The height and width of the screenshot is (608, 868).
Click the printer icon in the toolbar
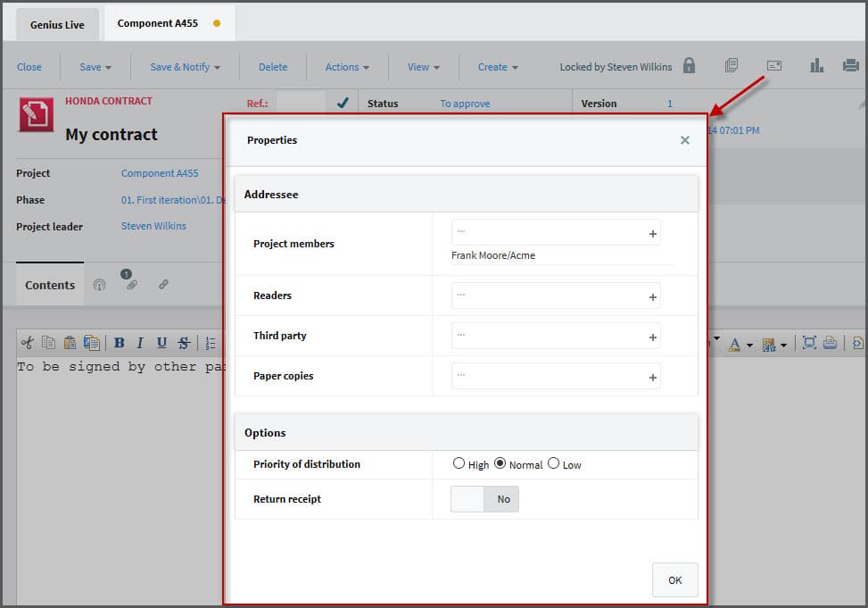click(850, 66)
